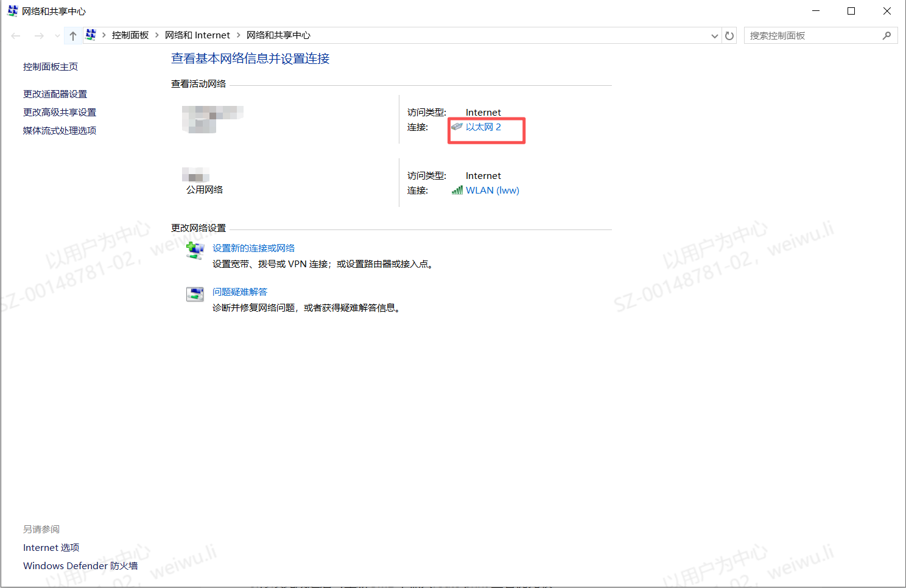Screen dimensions: 906x588
Task: Click inside the 搜索控制面板 search field
Action: tap(810, 35)
